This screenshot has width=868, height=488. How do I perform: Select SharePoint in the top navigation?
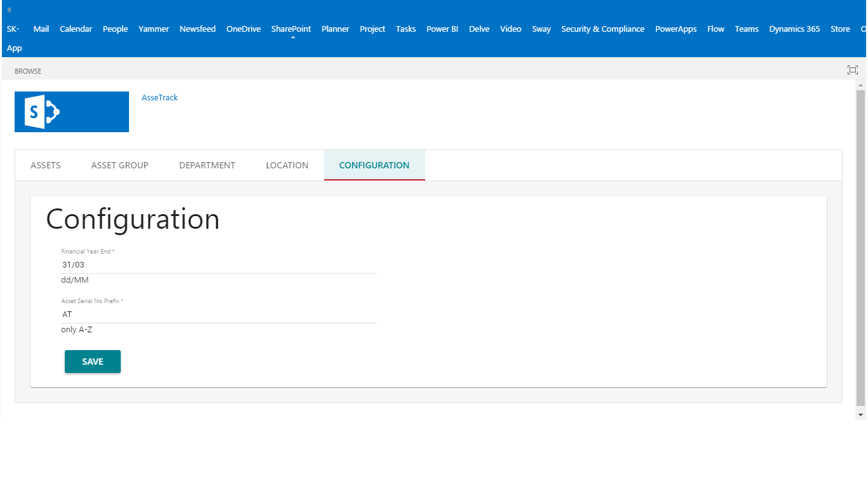[x=291, y=29]
